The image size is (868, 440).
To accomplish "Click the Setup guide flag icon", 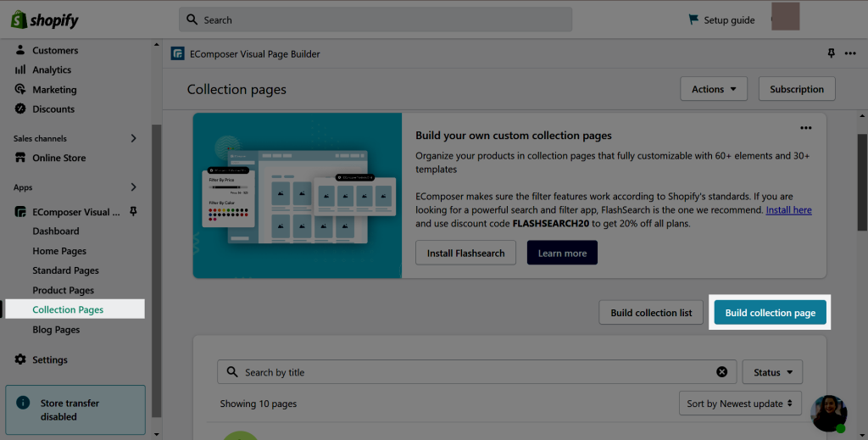I will [693, 19].
